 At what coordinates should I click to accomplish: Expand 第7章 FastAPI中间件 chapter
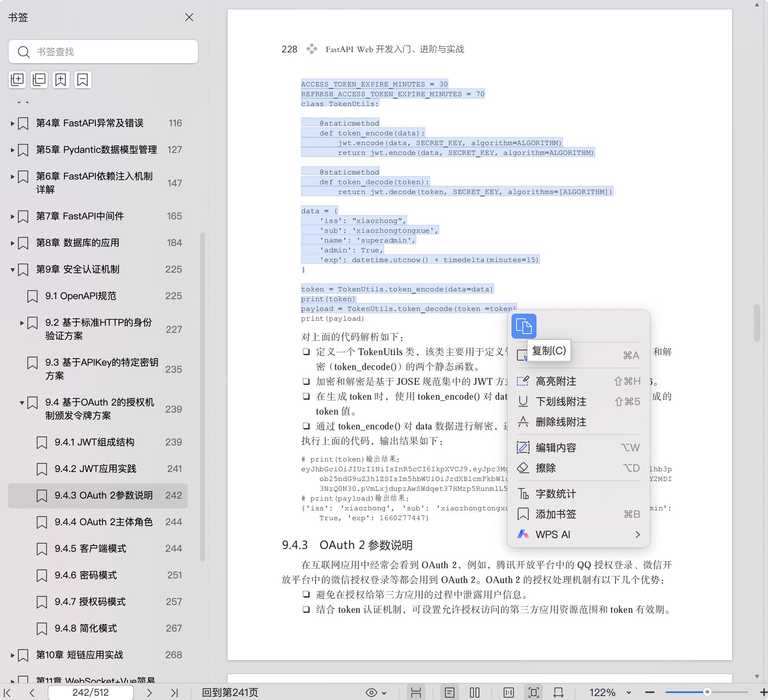pyautogui.click(x=13, y=217)
